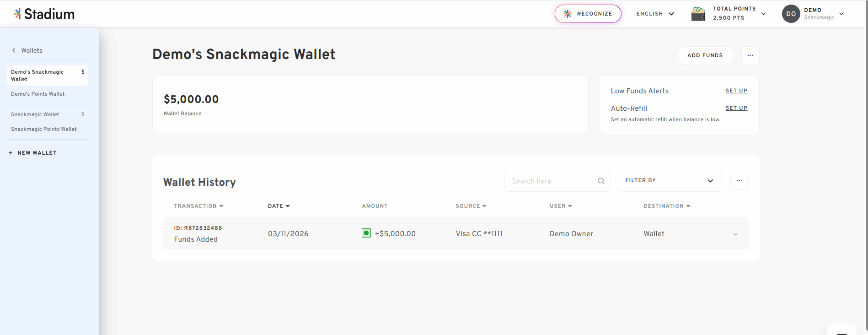Sort by User column
This screenshot has height=335, width=868.
pyautogui.click(x=561, y=206)
